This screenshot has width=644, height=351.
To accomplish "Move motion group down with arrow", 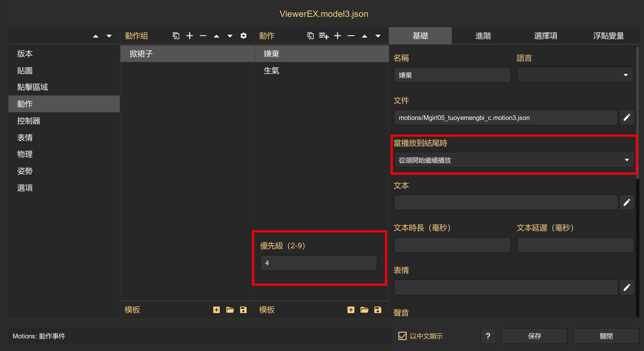I will tap(230, 36).
